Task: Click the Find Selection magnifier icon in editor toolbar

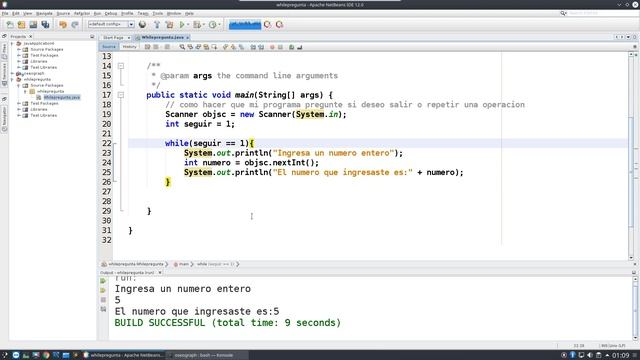Action: coord(182,47)
